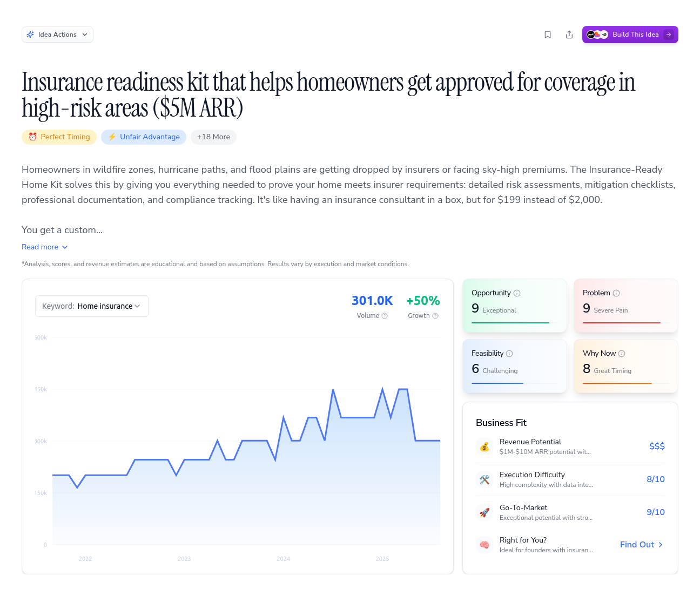This screenshot has height=596, width=700.
Task: Click help icon next to Growth
Action: (435, 316)
